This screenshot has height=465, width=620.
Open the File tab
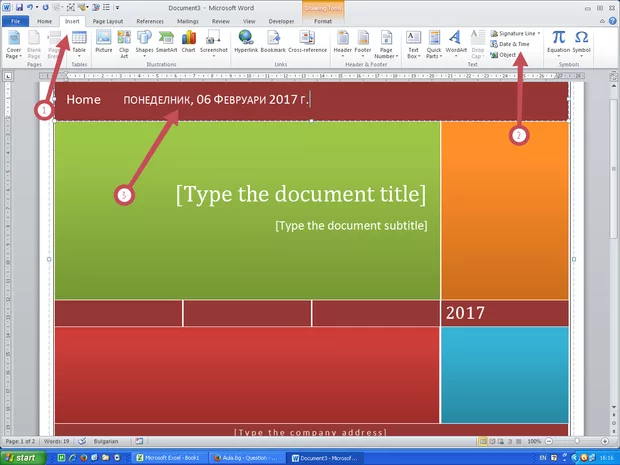tap(15, 21)
